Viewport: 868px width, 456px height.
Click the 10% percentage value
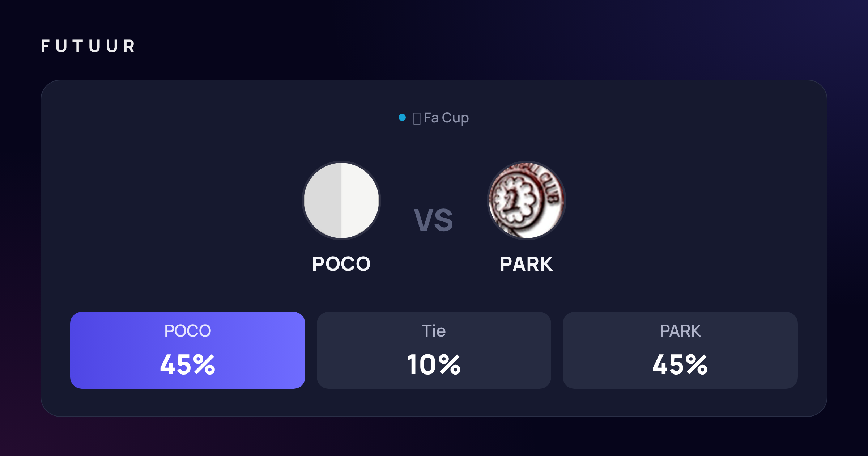(434, 364)
